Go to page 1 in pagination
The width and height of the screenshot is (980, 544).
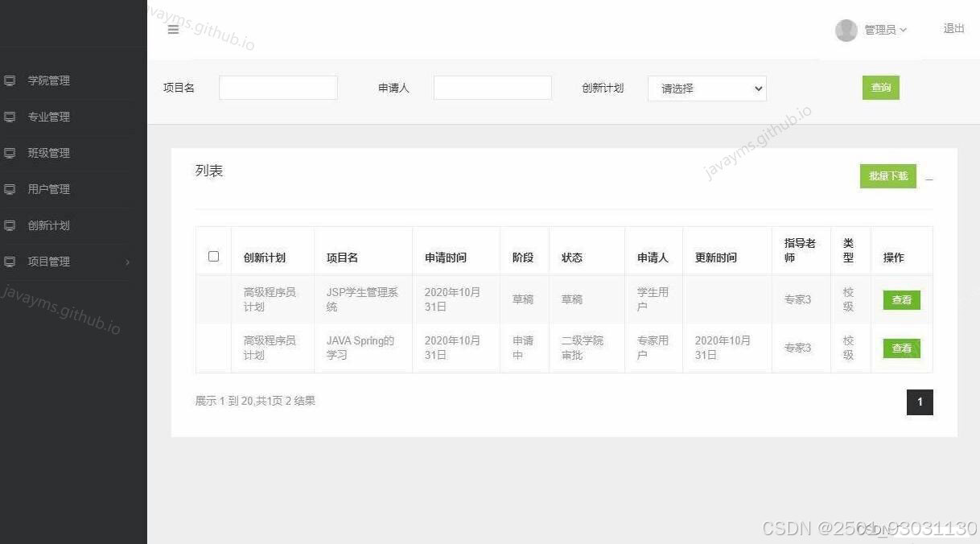click(x=920, y=402)
